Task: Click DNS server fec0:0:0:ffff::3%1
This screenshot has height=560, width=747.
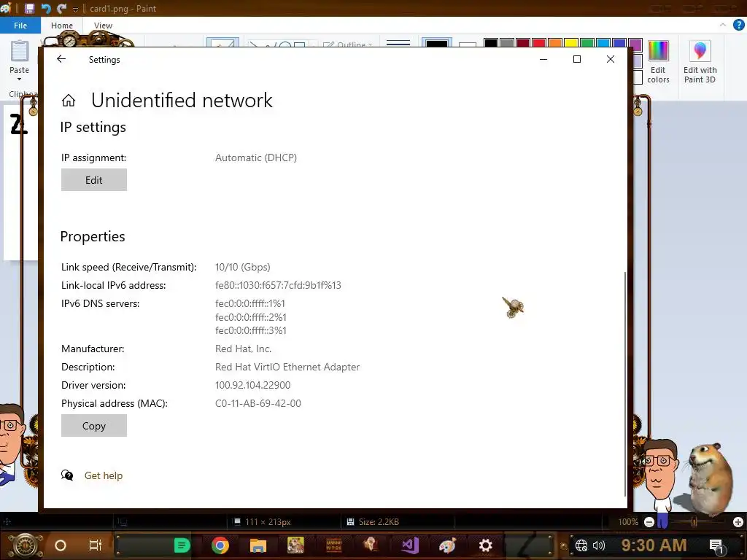Action: pyautogui.click(x=251, y=330)
